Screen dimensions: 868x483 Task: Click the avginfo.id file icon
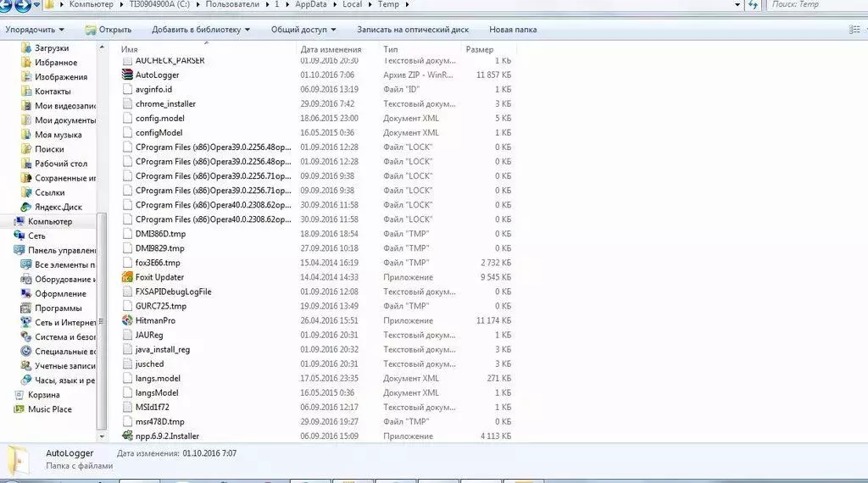pyautogui.click(x=127, y=89)
